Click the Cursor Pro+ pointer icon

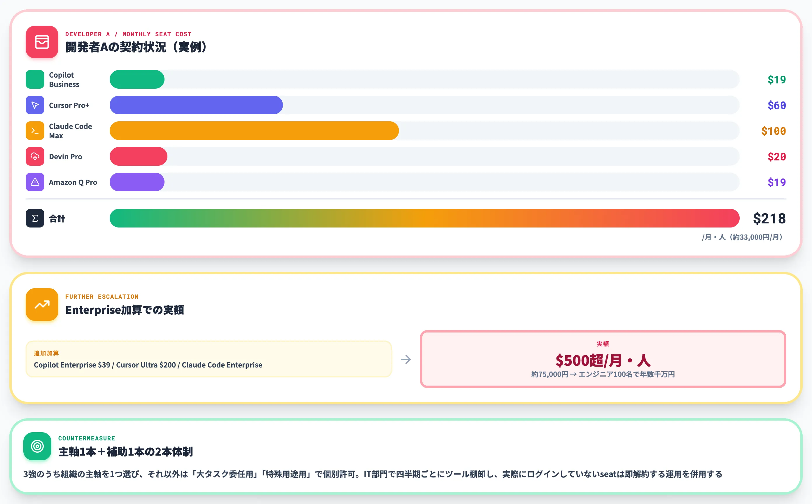click(35, 105)
